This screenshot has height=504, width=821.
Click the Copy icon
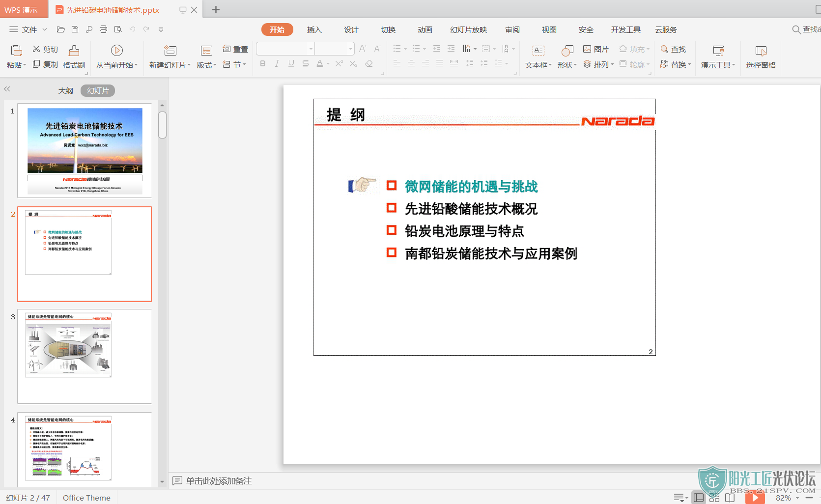36,64
